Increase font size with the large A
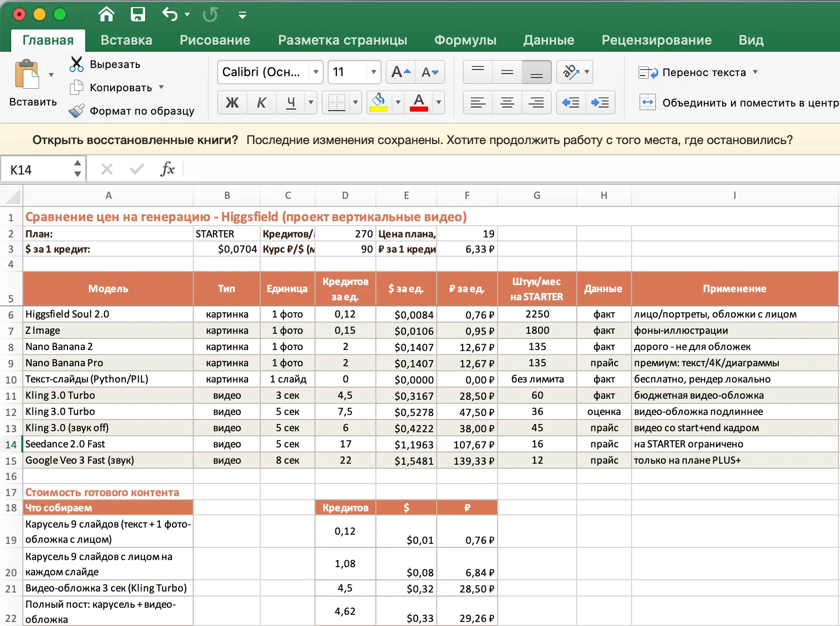This screenshot has height=626, width=840. coord(401,72)
